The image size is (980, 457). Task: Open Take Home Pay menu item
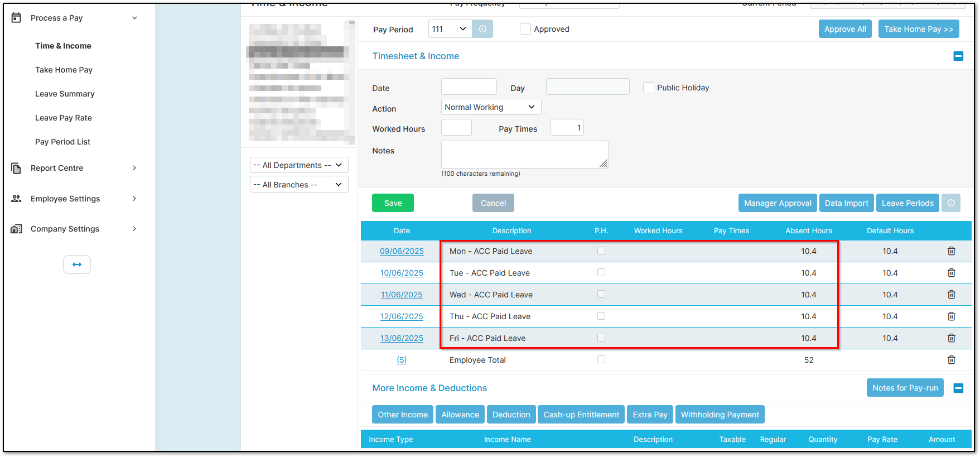(64, 70)
